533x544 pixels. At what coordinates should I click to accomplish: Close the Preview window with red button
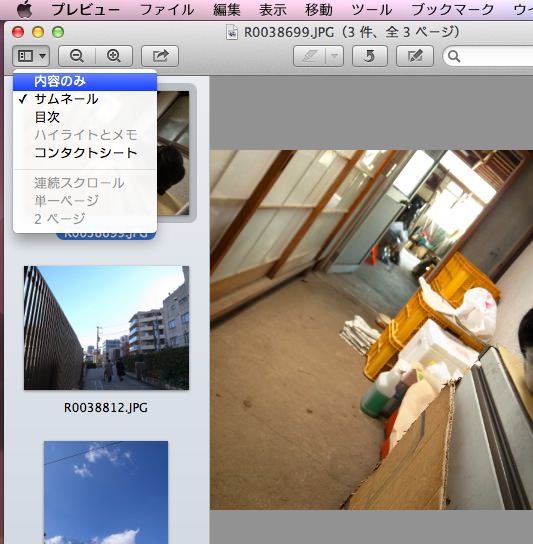[18, 32]
